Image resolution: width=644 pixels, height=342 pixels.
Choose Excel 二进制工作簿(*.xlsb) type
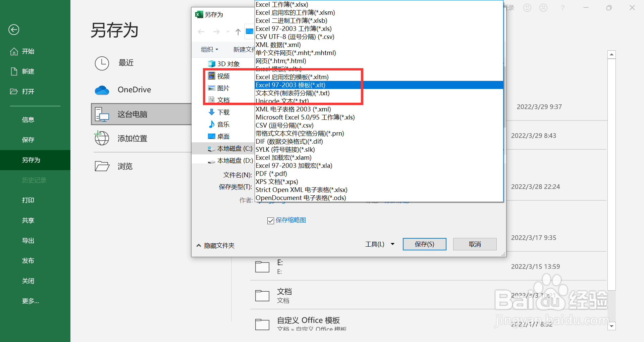(x=379, y=20)
